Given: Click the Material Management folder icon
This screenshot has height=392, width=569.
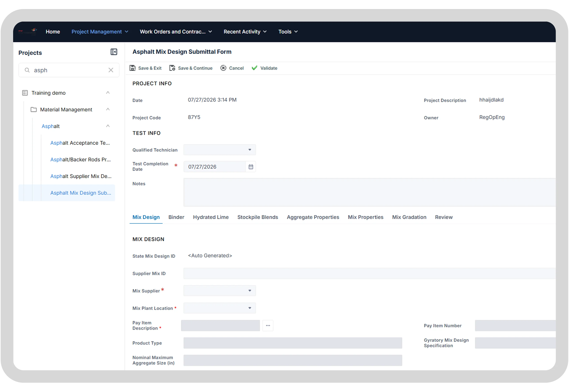Looking at the screenshot, I should 34,110.
